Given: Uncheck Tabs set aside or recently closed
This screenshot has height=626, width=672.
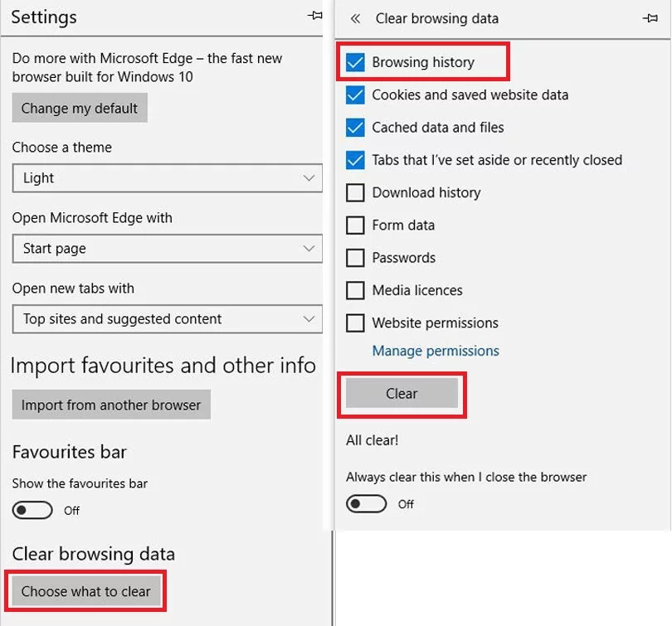Looking at the screenshot, I should click(355, 160).
